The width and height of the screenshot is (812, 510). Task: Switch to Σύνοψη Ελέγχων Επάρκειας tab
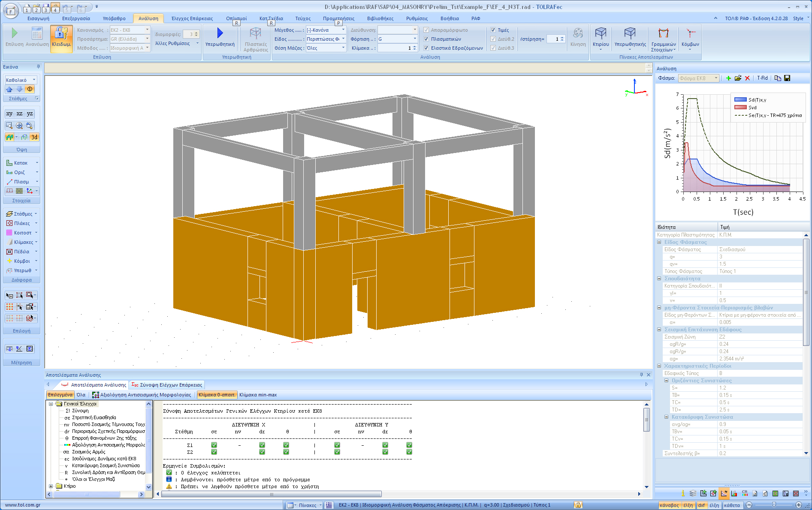[167, 385]
